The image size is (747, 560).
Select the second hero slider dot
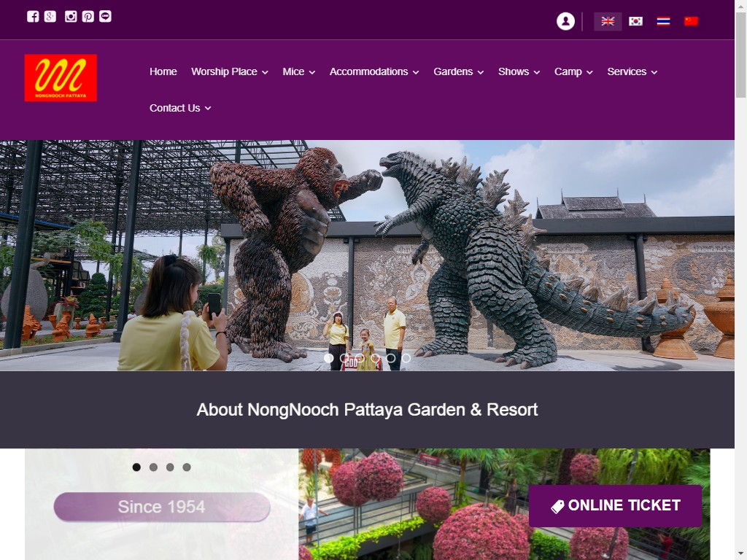click(344, 358)
